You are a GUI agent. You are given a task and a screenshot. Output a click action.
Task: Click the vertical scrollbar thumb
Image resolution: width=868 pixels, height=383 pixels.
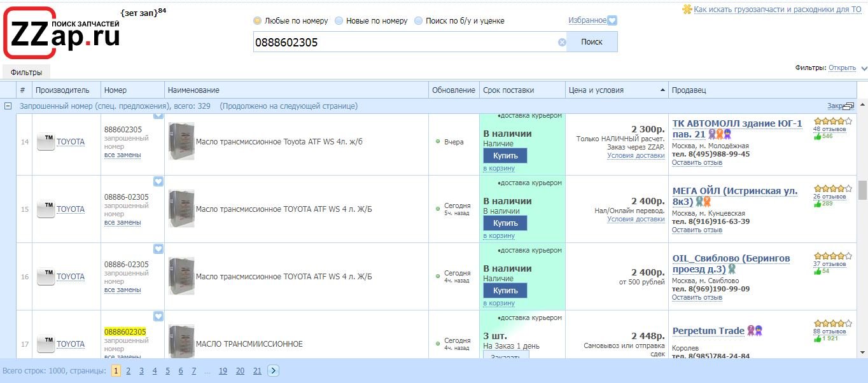tap(862, 190)
